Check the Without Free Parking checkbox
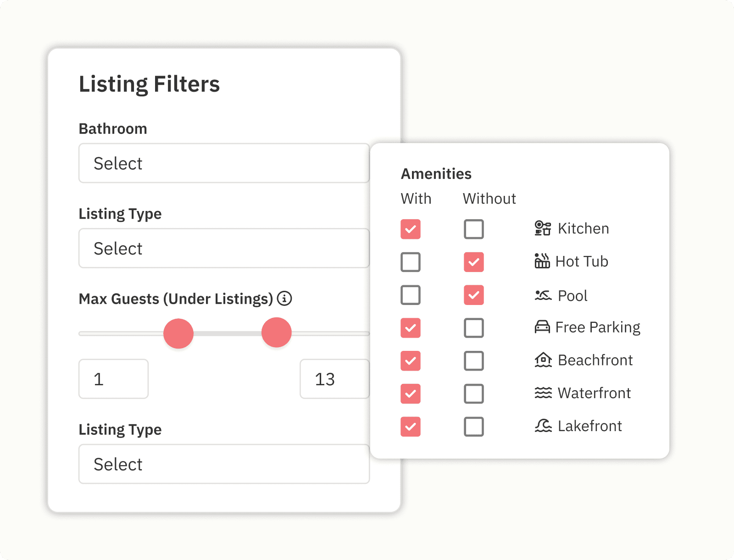The height and width of the screenshot is (560, 734). 473,328
